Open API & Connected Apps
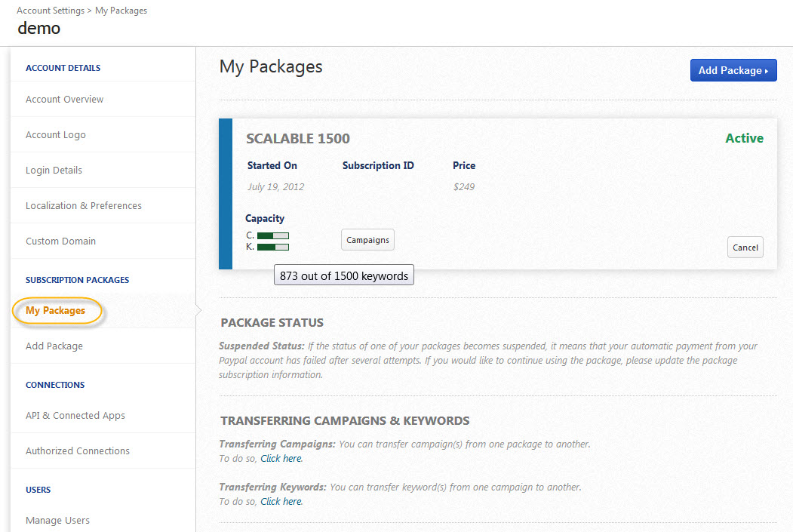This screenshot has width=793, height=532. click(75, 415)
